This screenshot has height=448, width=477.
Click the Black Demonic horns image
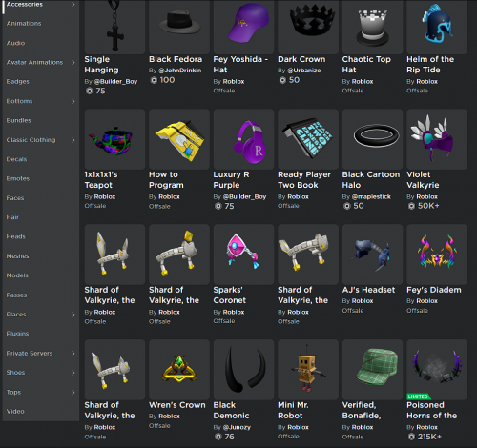coord(243,370)
